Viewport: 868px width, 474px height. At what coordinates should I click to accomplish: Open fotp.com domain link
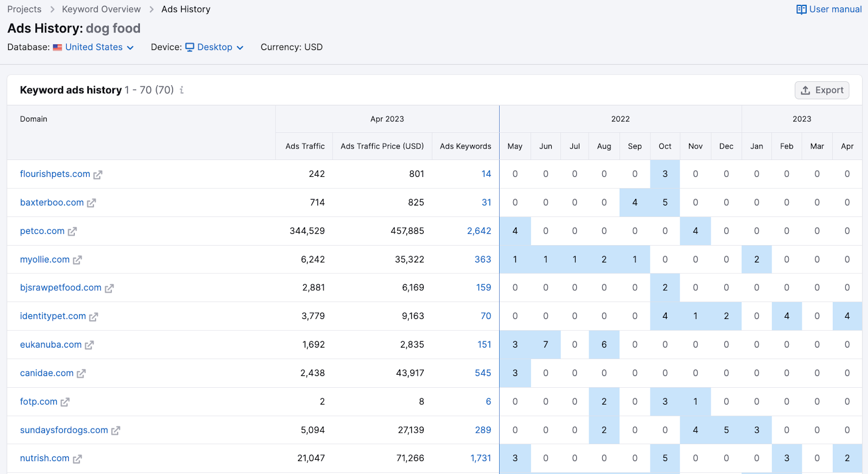(39, 402)
